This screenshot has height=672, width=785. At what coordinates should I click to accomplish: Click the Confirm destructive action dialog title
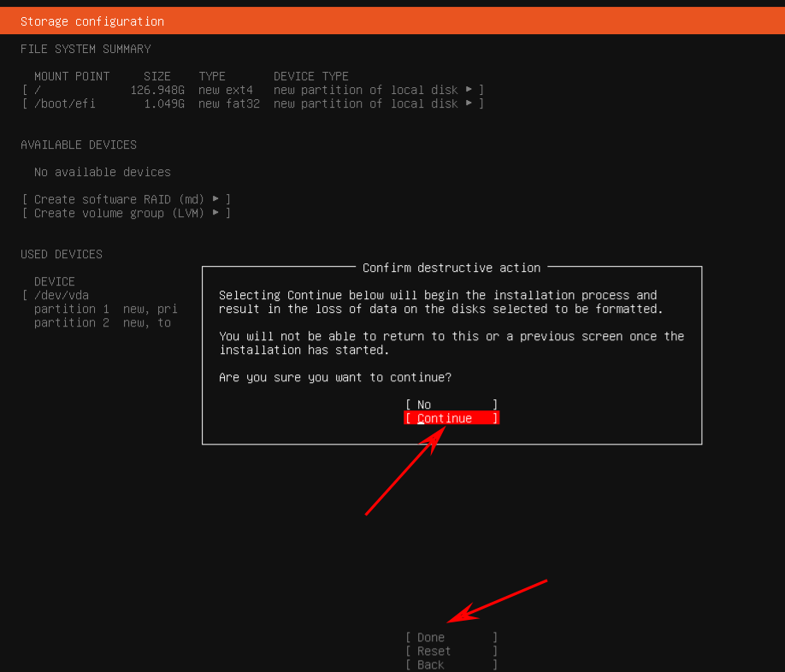click(x=452, y=268)
